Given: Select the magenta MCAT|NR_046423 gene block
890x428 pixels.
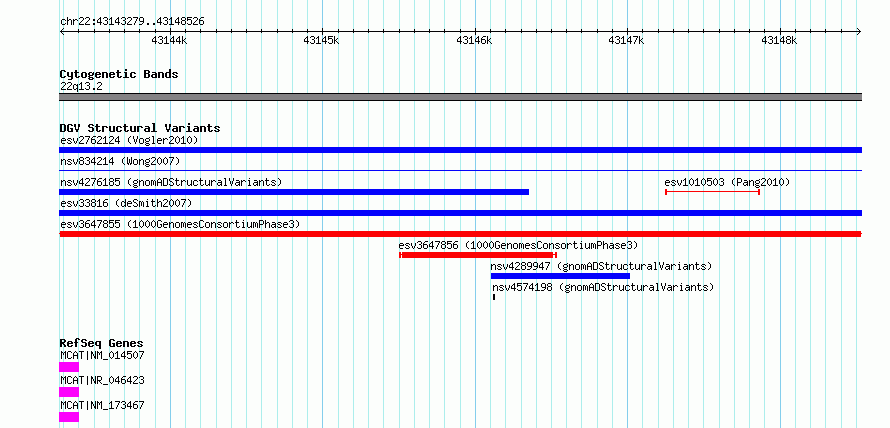Looking at the screenshot, I should 69,392.
